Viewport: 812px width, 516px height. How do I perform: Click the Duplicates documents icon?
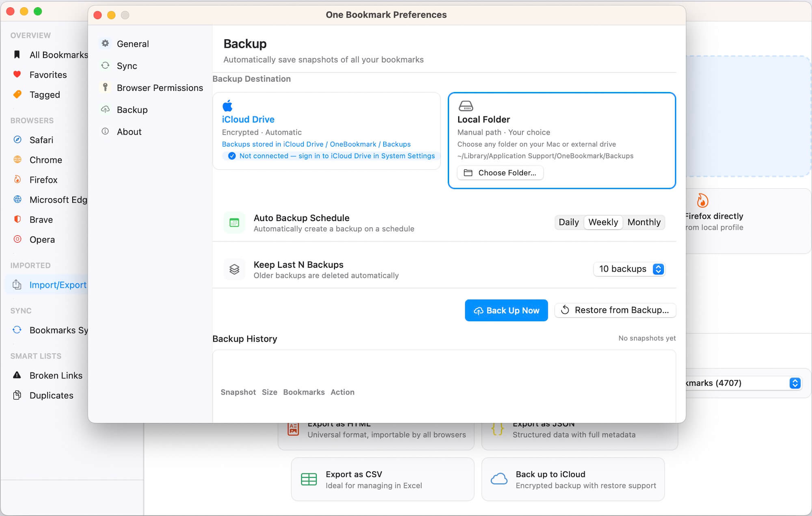17,395
